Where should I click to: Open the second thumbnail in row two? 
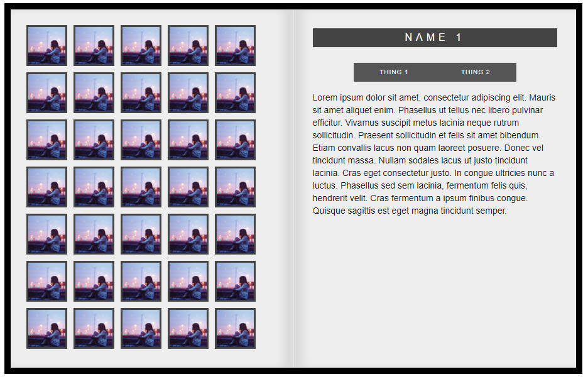point(94,92)
